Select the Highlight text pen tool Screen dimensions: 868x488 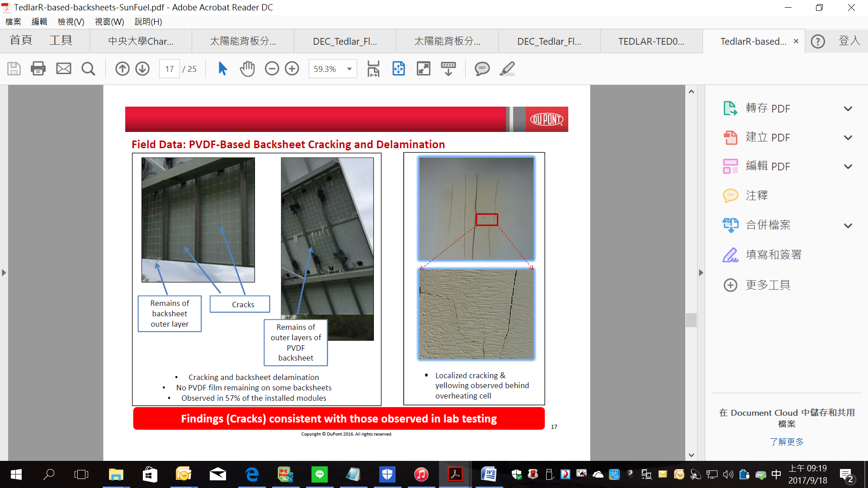tap(507, 69)
